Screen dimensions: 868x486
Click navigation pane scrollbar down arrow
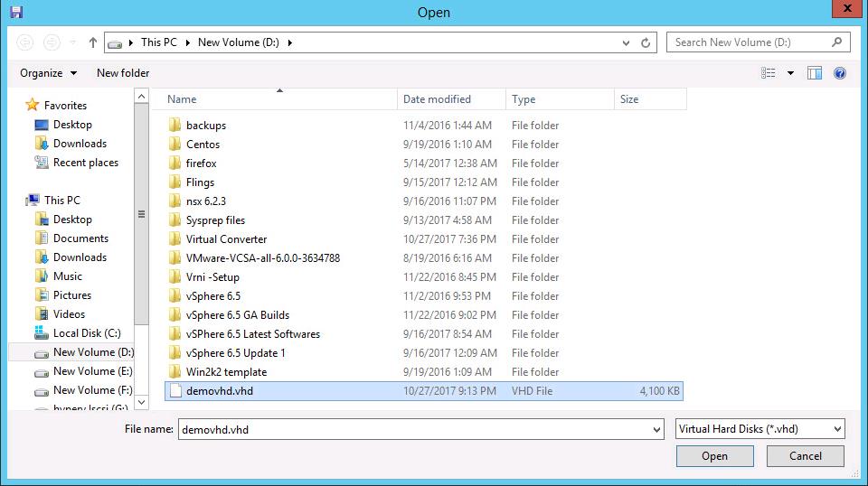142,402
